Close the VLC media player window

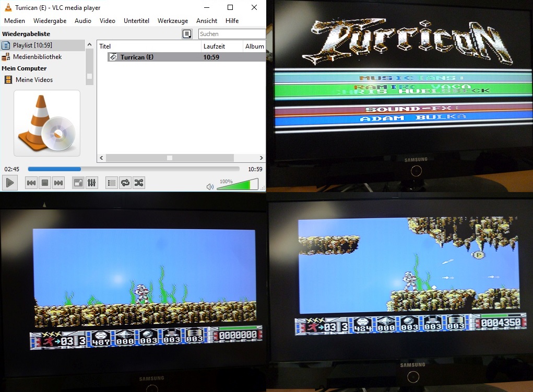(x=254, y=7)
